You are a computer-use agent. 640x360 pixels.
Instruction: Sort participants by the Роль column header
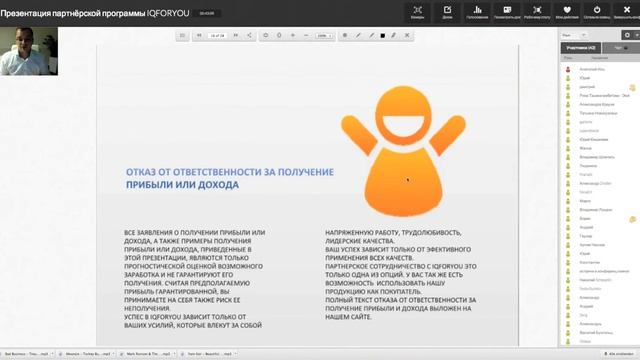tap(568, 58)
